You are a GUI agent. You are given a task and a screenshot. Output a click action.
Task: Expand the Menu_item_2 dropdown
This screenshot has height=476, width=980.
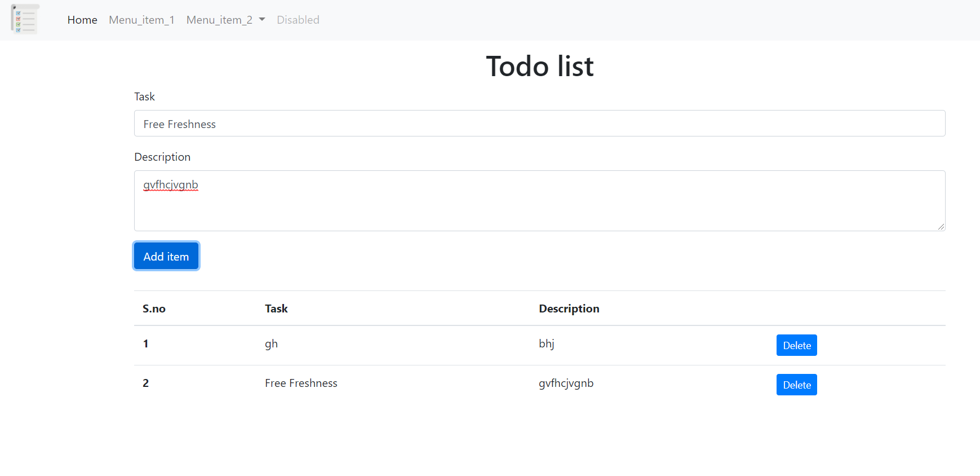(225, 20)
